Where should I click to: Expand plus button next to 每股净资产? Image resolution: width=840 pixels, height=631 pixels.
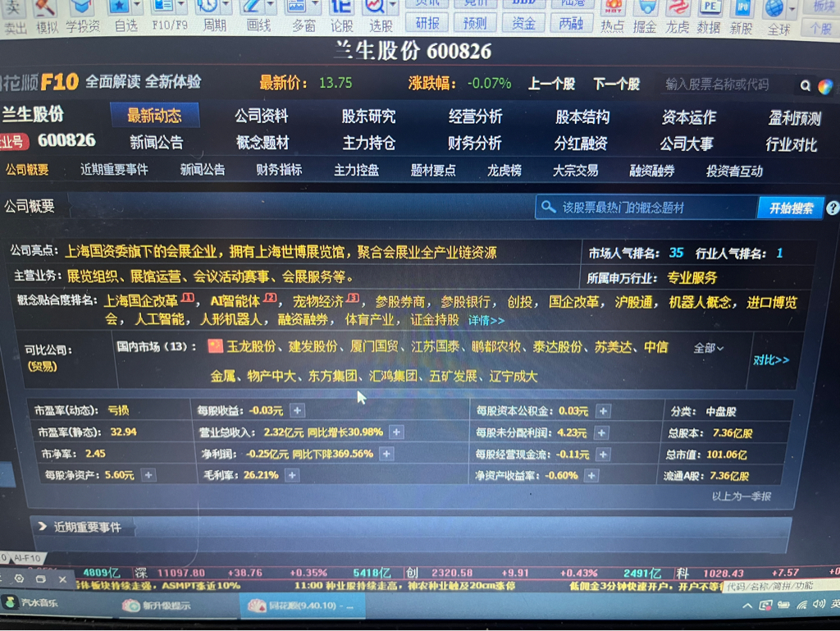click(x=148, y=475)
